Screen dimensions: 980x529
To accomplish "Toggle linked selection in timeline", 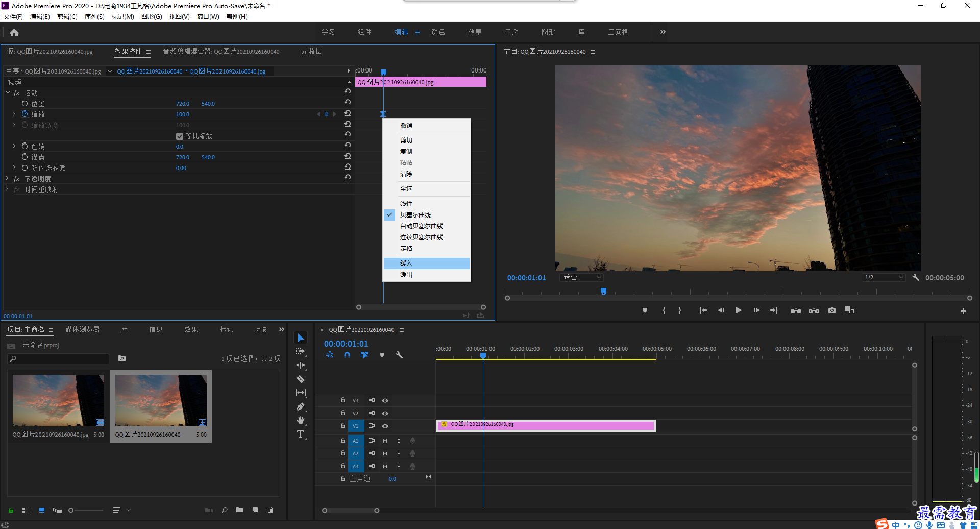I will tap(364, 355).
